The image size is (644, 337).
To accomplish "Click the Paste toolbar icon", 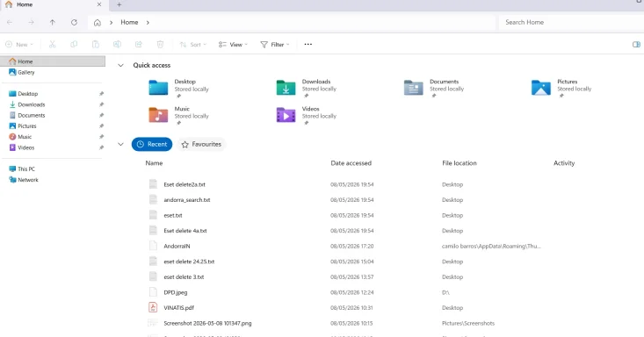I will point(95,45).
